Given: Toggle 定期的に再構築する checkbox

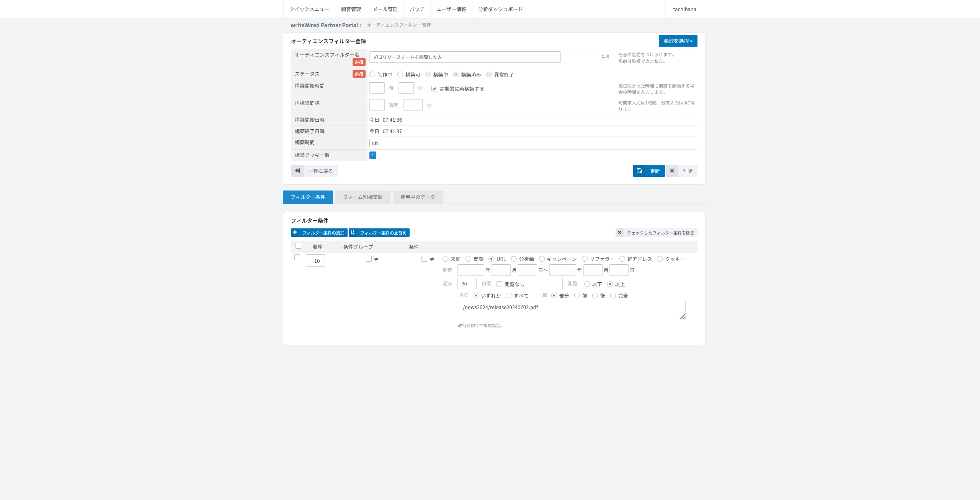Looking at the screenshot, I should tap(434, 89).
